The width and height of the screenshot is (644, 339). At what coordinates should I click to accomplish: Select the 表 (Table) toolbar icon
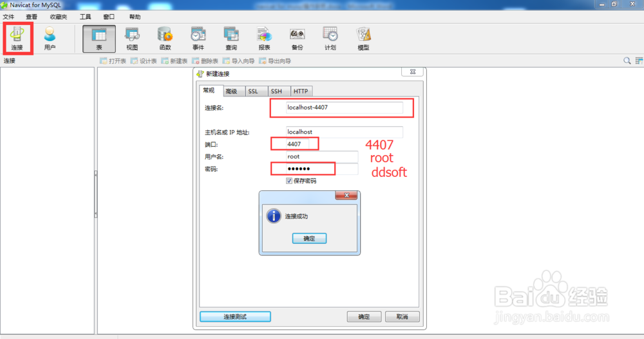pos(99,39)
